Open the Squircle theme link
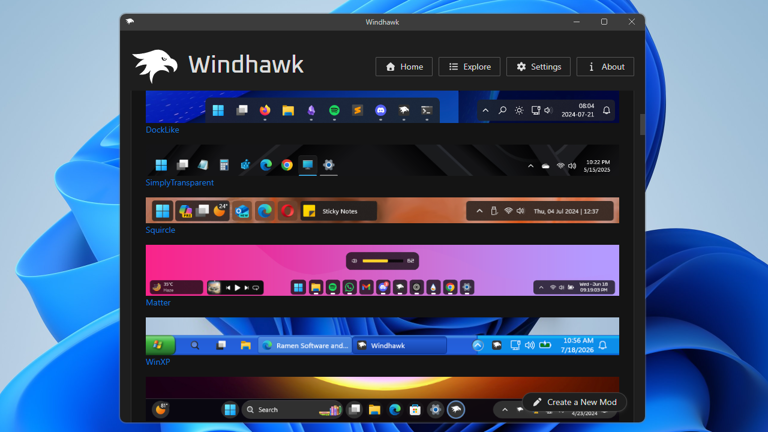Screen dimensions: 768x432 pos(160,230)
